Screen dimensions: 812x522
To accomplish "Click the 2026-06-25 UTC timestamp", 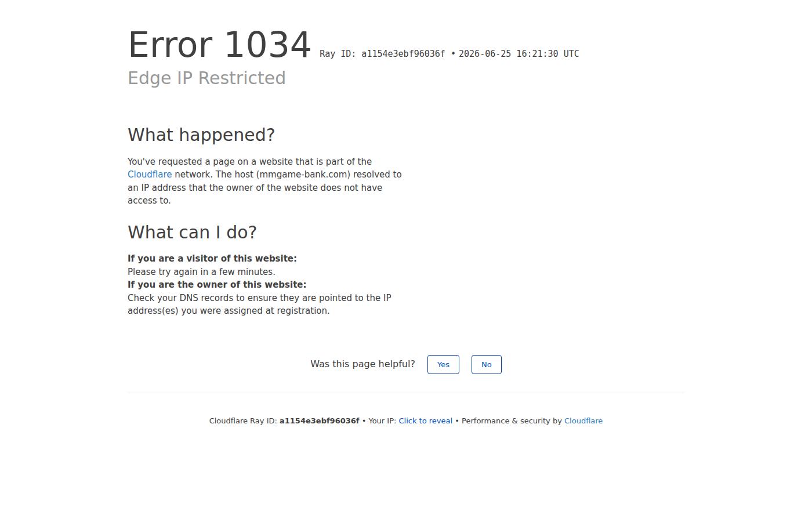I will pos(519,54).
